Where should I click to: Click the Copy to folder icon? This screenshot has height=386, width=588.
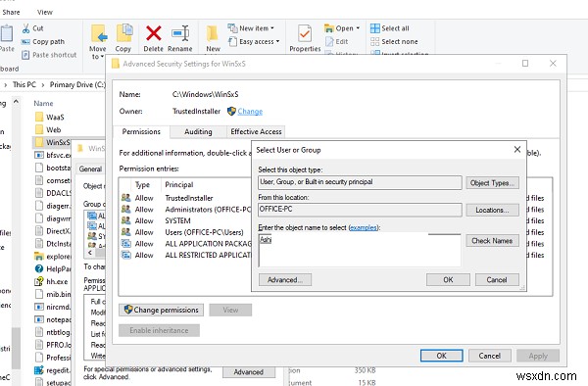(x=124, y=33)
